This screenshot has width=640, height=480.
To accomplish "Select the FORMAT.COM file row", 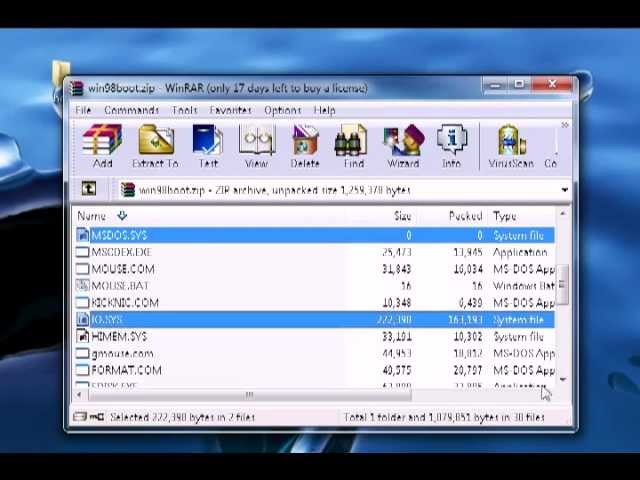I will (315, 370).
